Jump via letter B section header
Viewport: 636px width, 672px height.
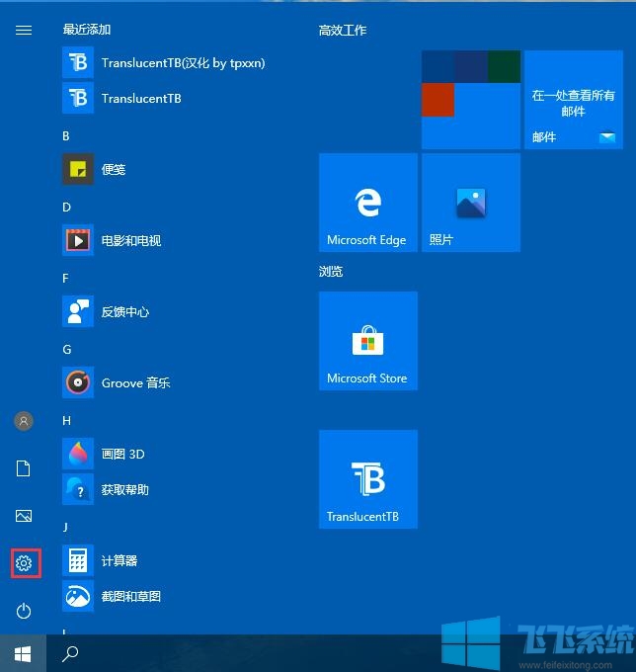(x=66, y=135)
